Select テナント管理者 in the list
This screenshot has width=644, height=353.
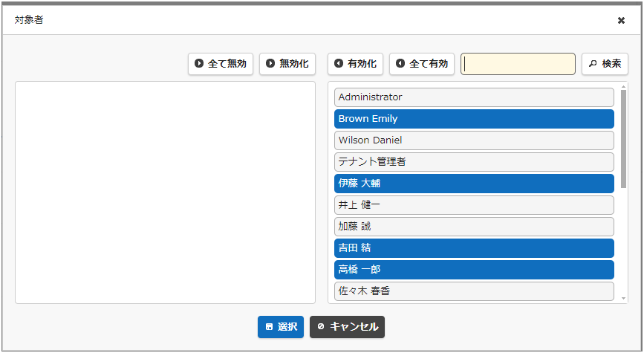click(474, 162)
